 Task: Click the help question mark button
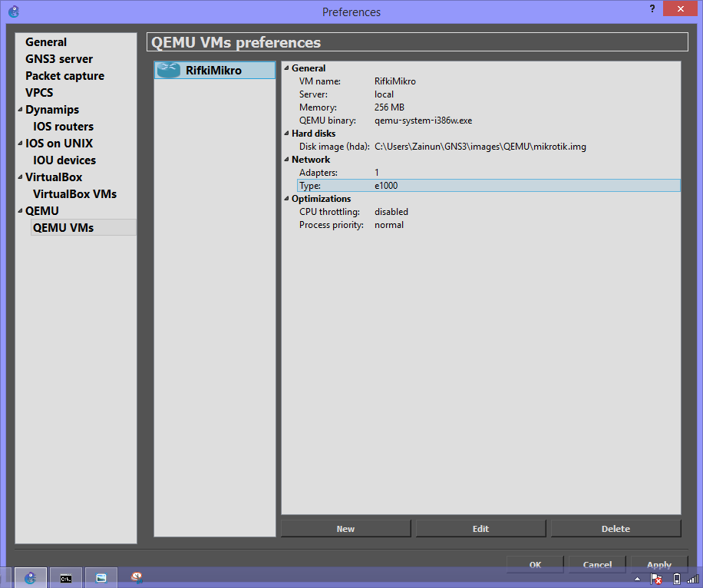click(652, 8)
